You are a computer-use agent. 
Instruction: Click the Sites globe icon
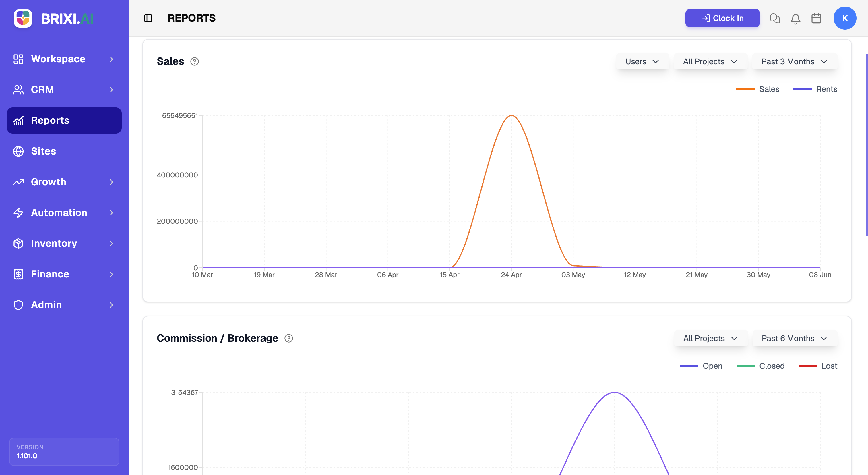[x=18, y=151]
